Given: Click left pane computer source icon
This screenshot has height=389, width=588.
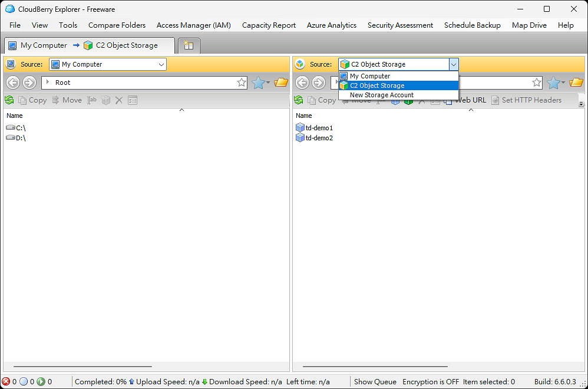Looking at the screenshot, I should pyautogui.click(x=11, y=64).
